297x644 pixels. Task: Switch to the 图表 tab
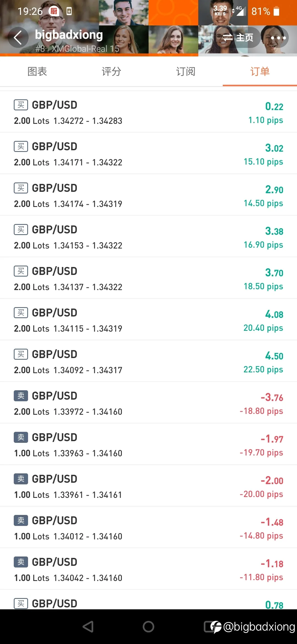[x=37, y=72]
